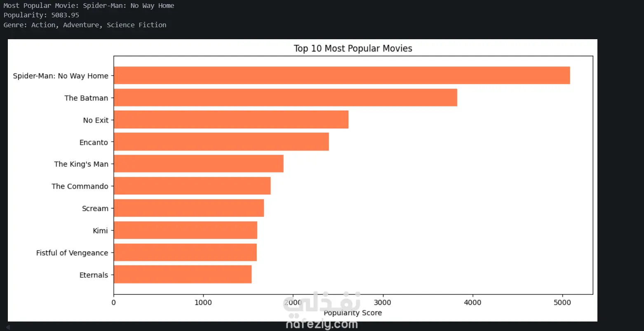Image resolution: width=644 pixels, height=331 pixels.
Task: Click the "The Commando" axis label
Action: point(80,187)
